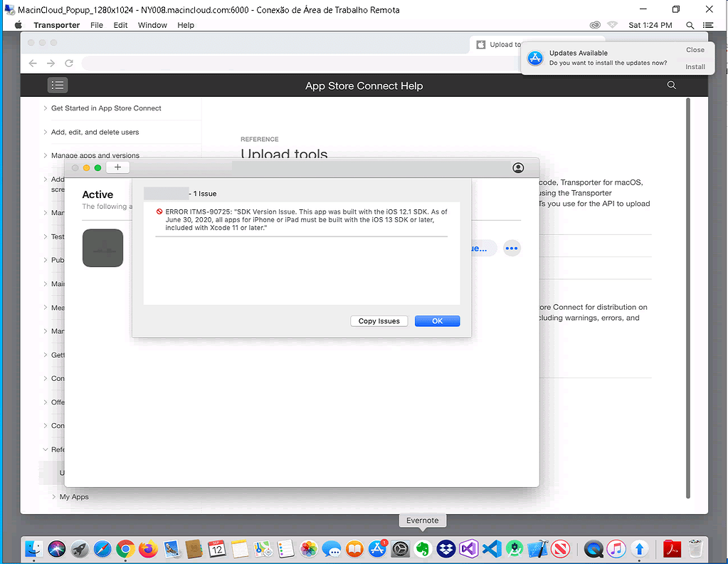Click the gray app icon thumbnail
The image size is (728, 564).
pos(102,249)
